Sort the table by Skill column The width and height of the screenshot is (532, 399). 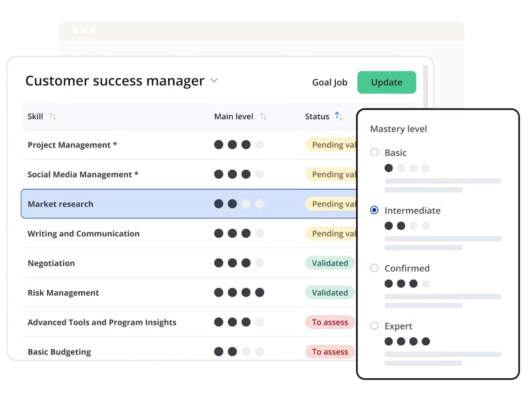[53, 116]
